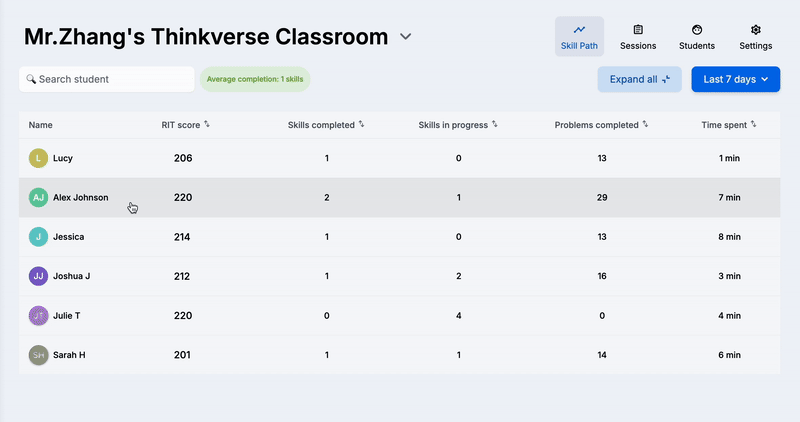This screenshot has height=422, width=800.
Task: Click Sarah H's gray SH avatar
Action: [38, 355]
